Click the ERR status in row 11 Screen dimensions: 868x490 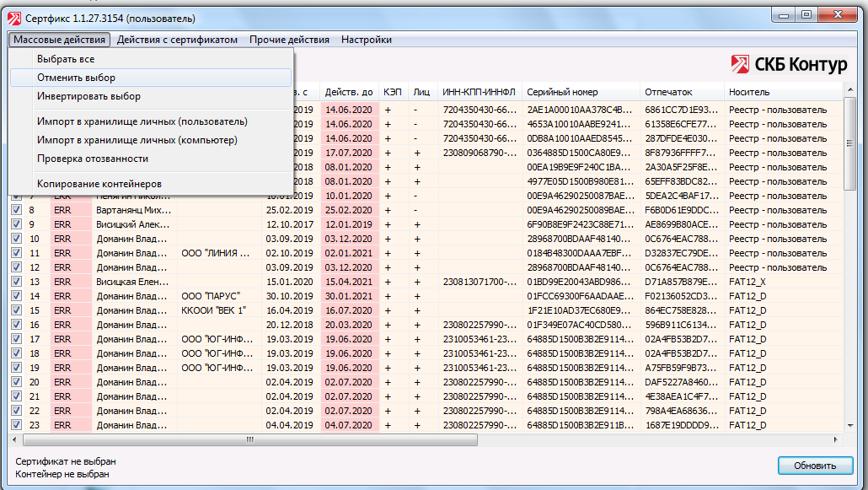[71, 253]
